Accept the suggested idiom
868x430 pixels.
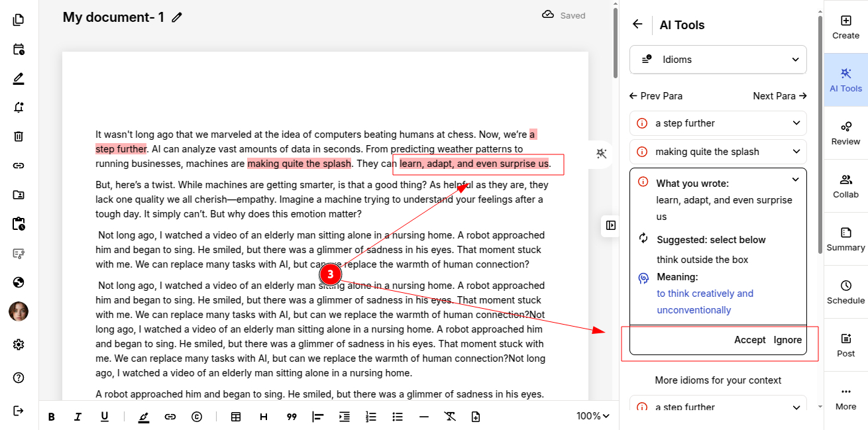[749, 340]
